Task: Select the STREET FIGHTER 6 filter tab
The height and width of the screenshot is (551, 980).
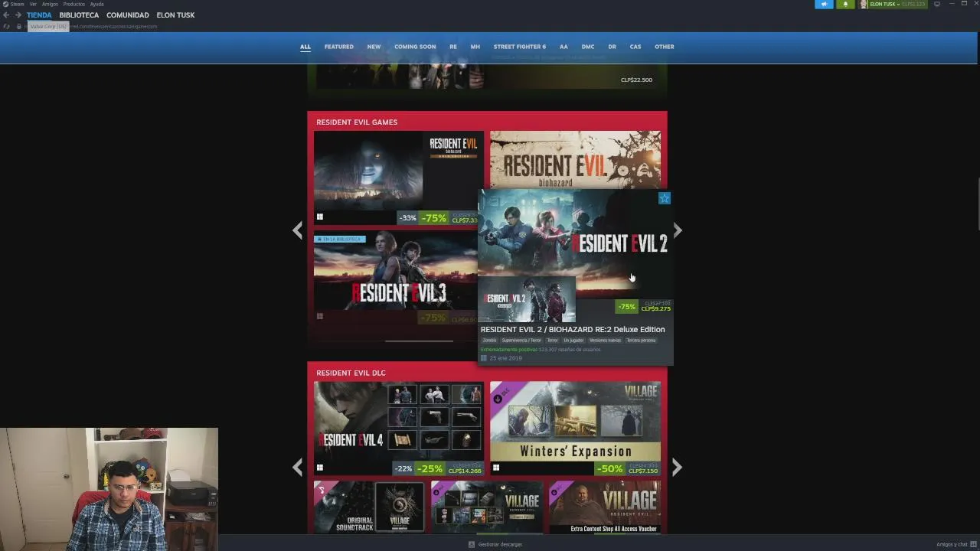Action: 520,47
